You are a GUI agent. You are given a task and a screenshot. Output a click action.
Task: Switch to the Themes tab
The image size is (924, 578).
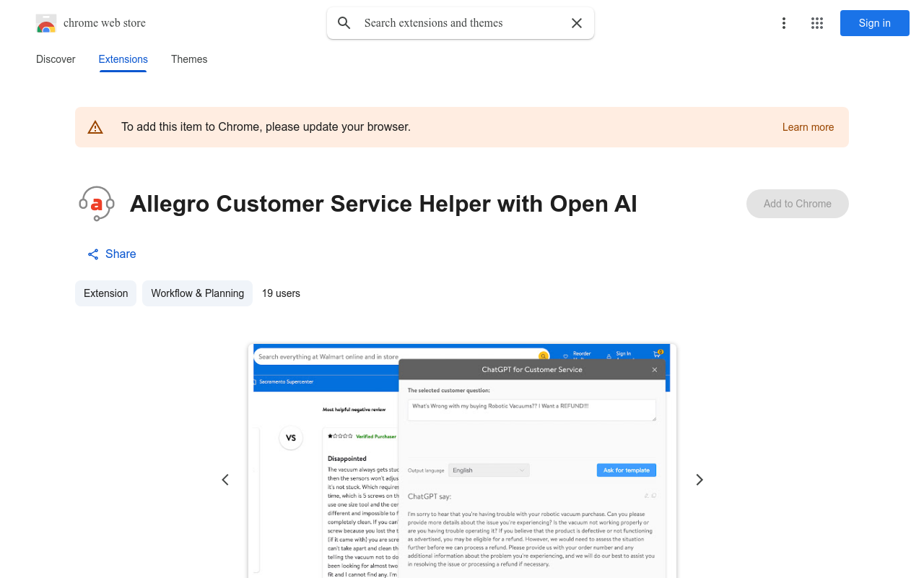pyautogui.click(x=189, y=59)
